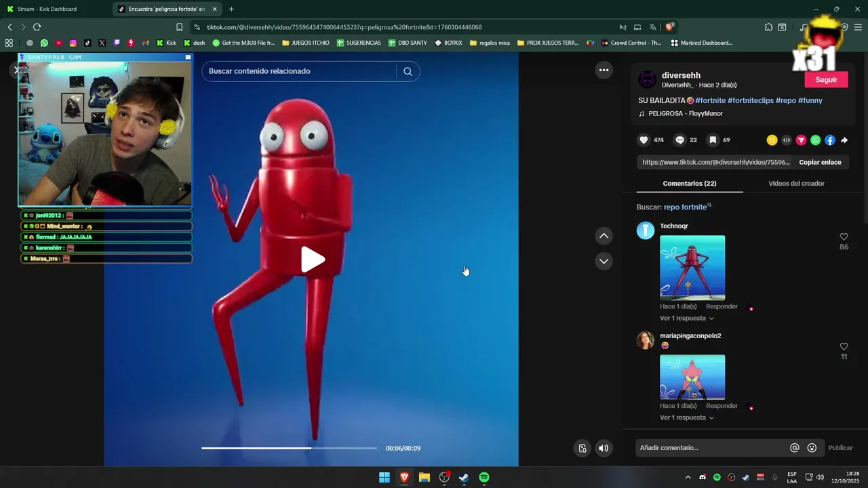Share video via Facebook icon
868x488 pixels.
(x=830, y=140)
